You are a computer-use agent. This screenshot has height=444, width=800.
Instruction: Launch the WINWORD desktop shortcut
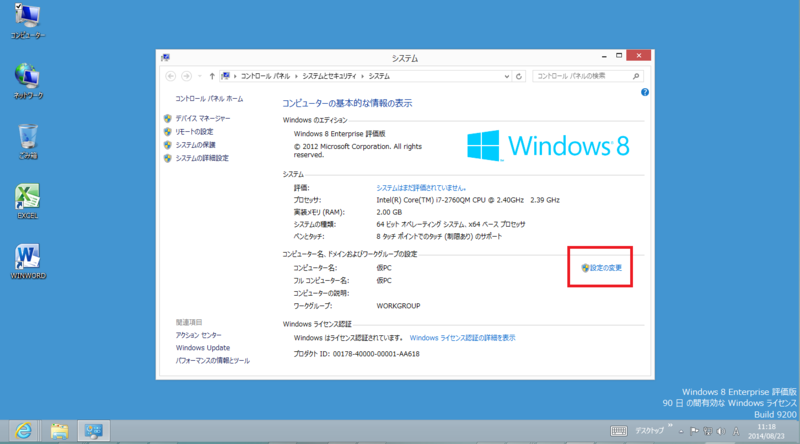pos(28,261)
